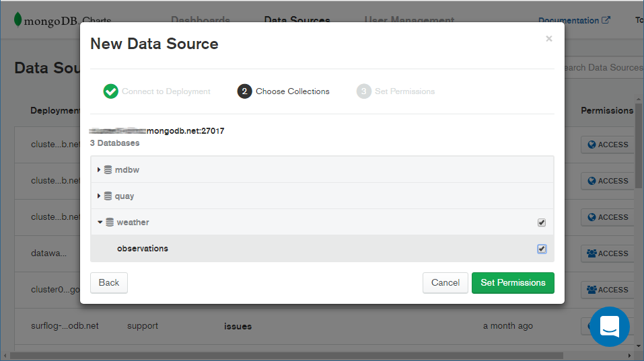644x361 pixels.
Task: Select the observations collection name
Action: pos(143,249)
